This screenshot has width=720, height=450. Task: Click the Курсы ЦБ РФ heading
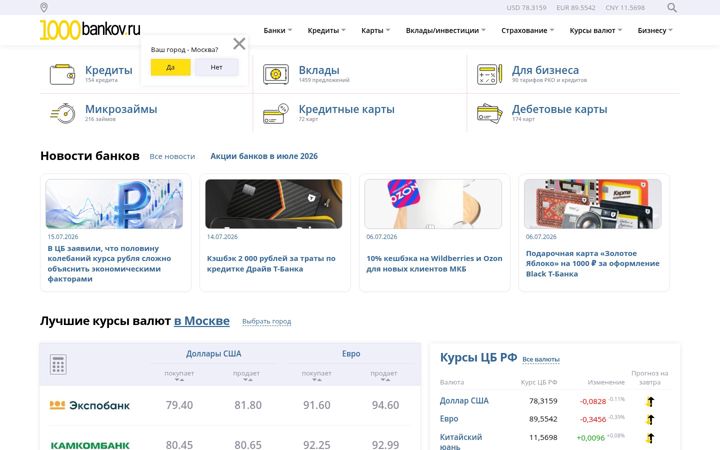click(x=478, y=357)
